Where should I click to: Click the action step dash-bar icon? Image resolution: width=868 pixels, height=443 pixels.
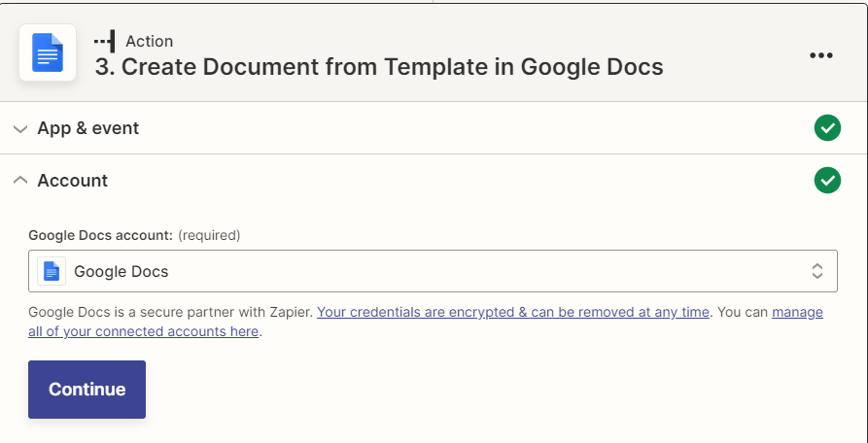pyautogui.click(x=105, y=42)
